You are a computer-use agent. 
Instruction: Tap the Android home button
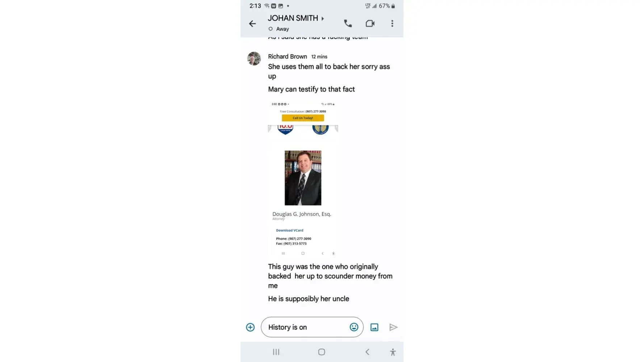321,352
